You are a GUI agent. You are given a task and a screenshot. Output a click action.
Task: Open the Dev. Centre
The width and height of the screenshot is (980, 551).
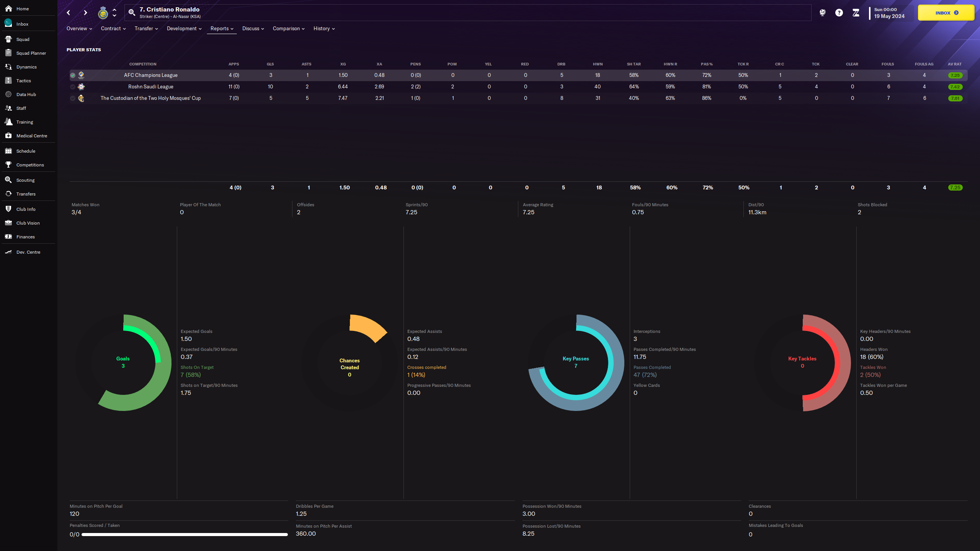[x=28, y=252]
